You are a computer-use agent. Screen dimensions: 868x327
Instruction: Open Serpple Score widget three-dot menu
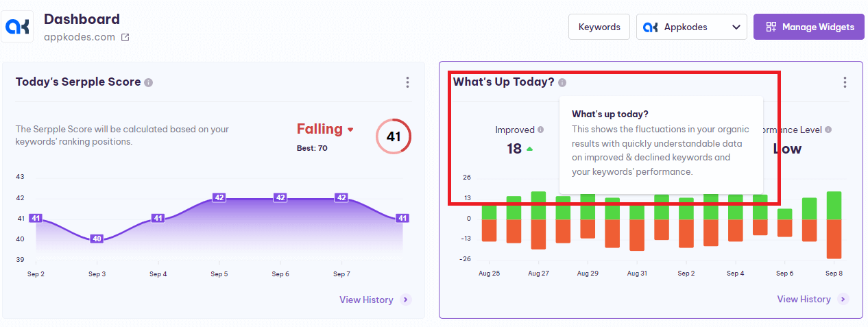coord(407,82)
